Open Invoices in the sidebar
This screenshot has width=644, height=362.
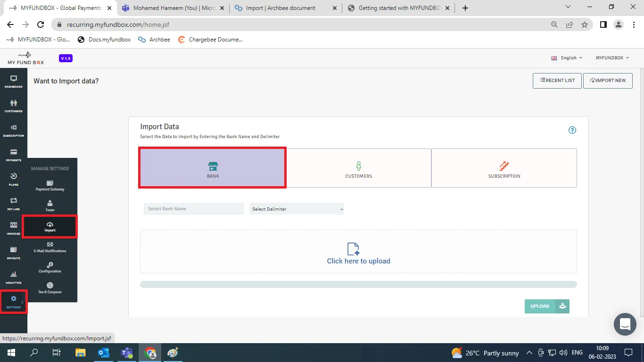pos(13,229)
